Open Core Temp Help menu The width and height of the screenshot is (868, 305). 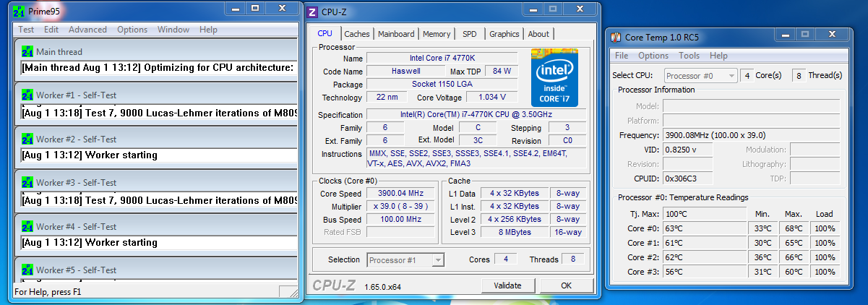click(x=718, y=56)
